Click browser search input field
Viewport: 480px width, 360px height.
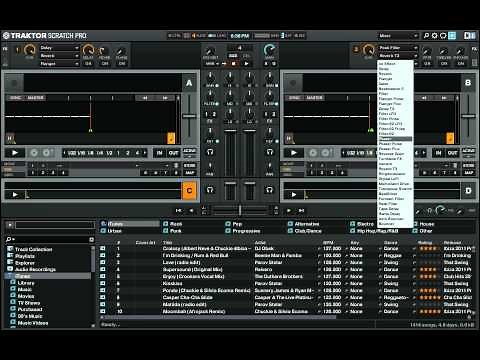[49, 239]
